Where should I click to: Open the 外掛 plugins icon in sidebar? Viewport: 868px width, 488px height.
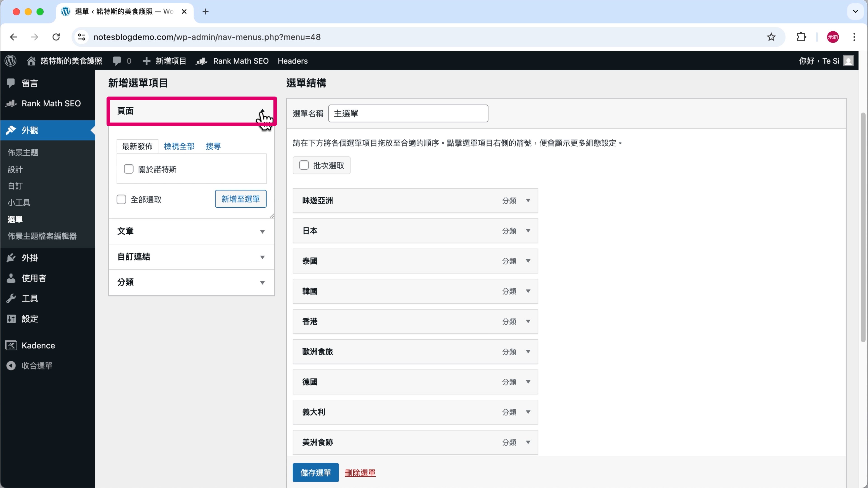(x=11, y=258)
